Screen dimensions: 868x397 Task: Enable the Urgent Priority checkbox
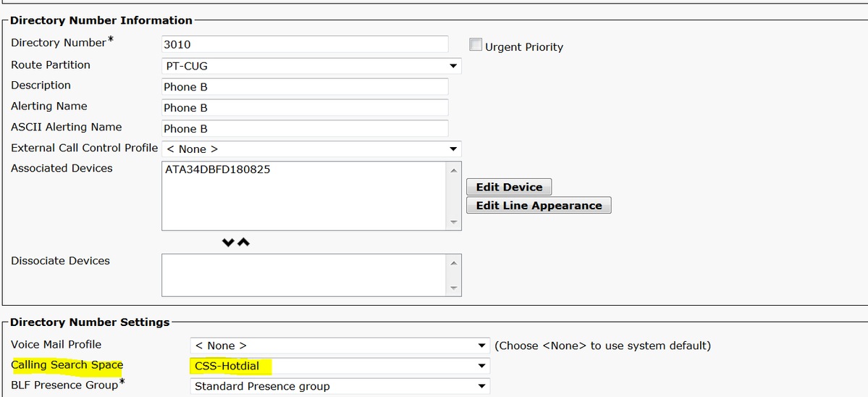[476, 45]
